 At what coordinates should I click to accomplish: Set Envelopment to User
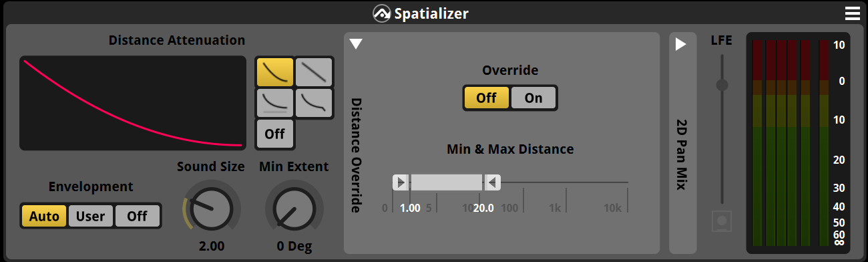(x=90, y=217)
